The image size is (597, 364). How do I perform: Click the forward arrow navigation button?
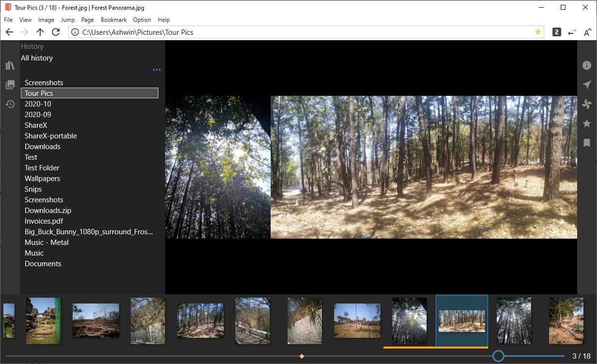click(25, 32)
